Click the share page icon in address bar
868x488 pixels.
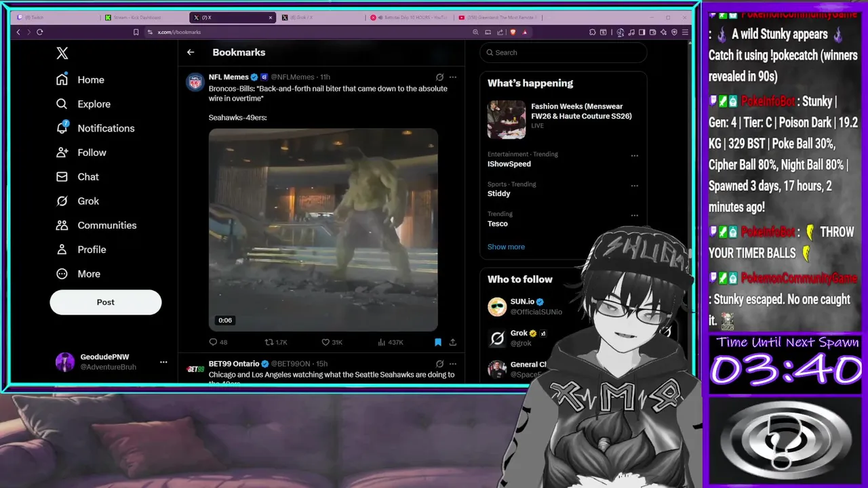[500, 32]
